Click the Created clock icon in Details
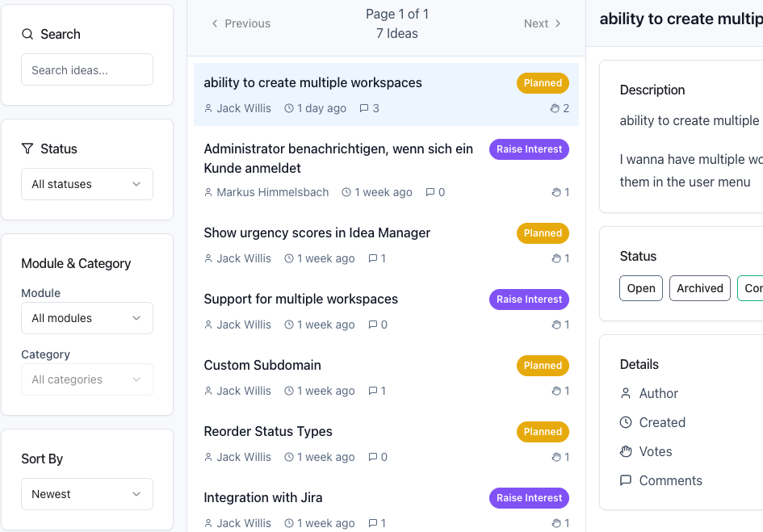This screenshot has height=532, width=763. click(x=626, y=422)
